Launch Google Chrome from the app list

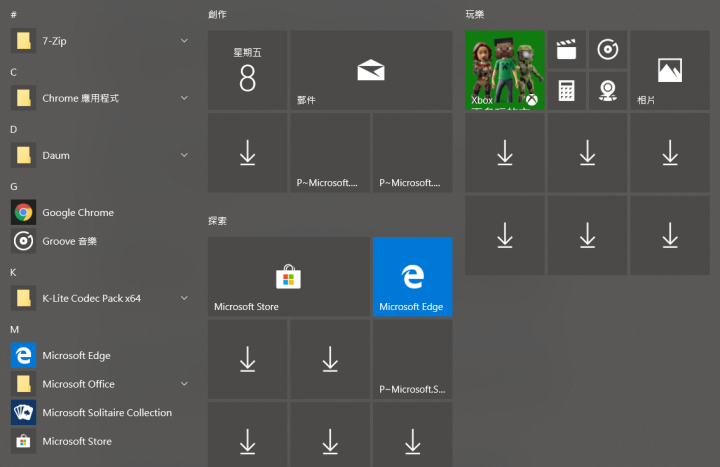tap(100, 213)
